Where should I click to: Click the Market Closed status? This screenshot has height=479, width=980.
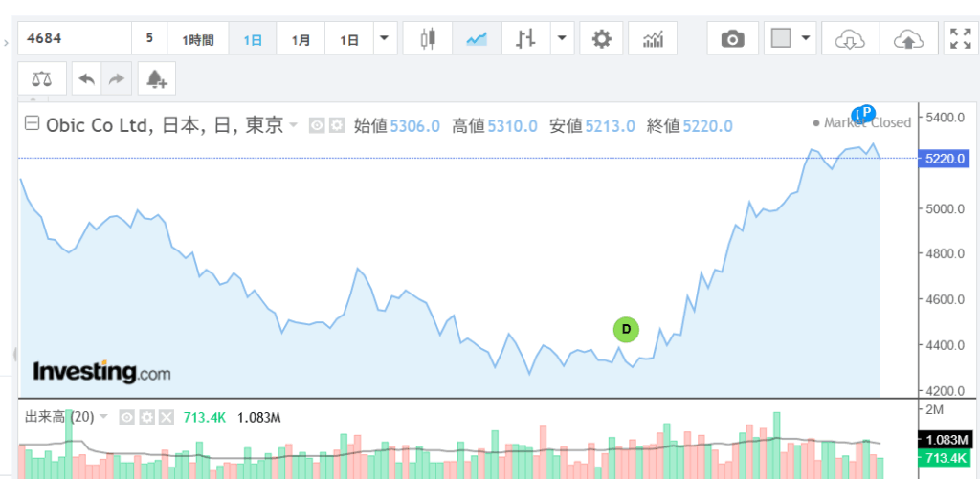[x=862, y=123]
